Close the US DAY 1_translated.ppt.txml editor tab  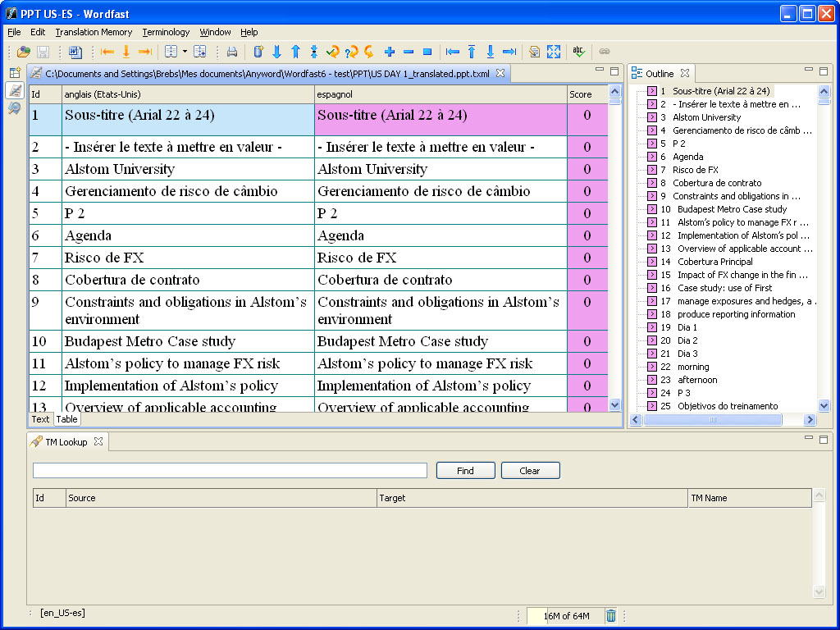pyautogui.click(x=500, y=73)
